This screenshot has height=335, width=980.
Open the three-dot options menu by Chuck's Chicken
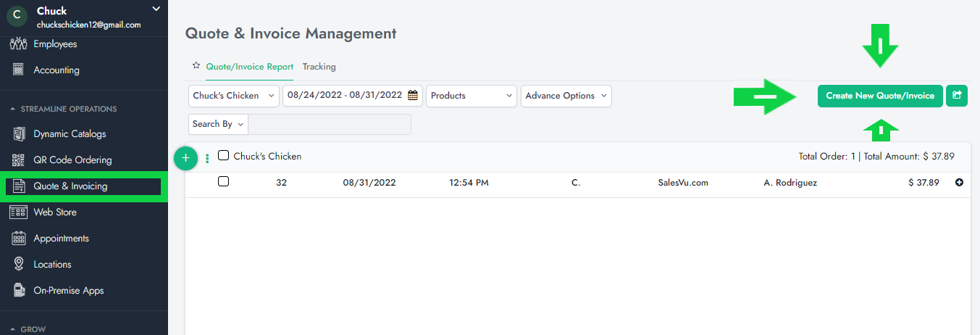(208, 157)
